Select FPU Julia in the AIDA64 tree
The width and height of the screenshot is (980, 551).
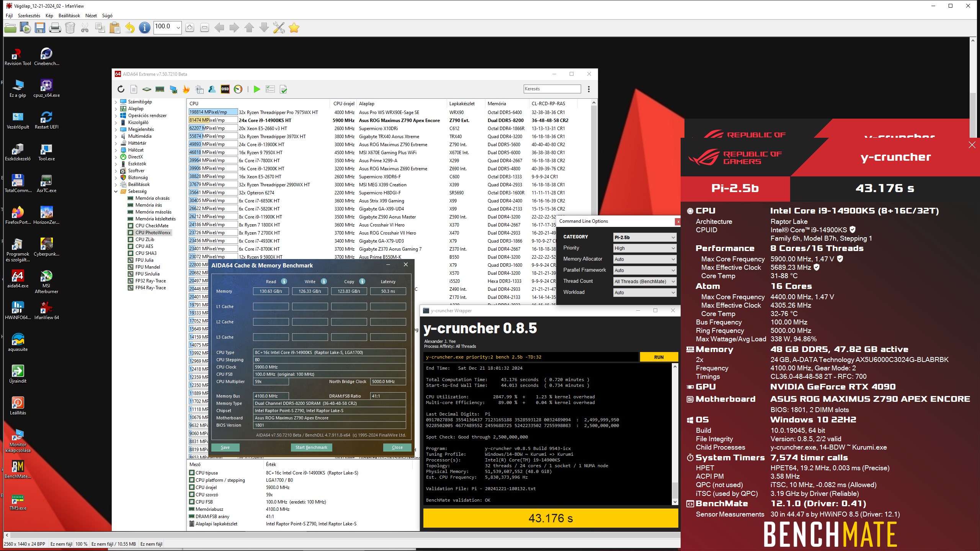(144, 260)
